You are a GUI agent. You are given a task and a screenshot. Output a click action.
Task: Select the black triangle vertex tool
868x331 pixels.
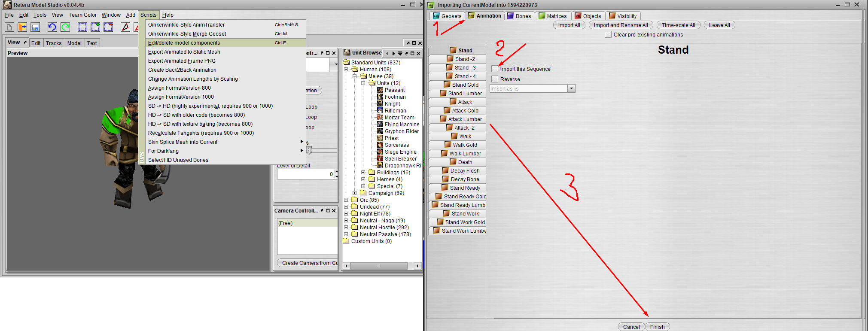125,27
